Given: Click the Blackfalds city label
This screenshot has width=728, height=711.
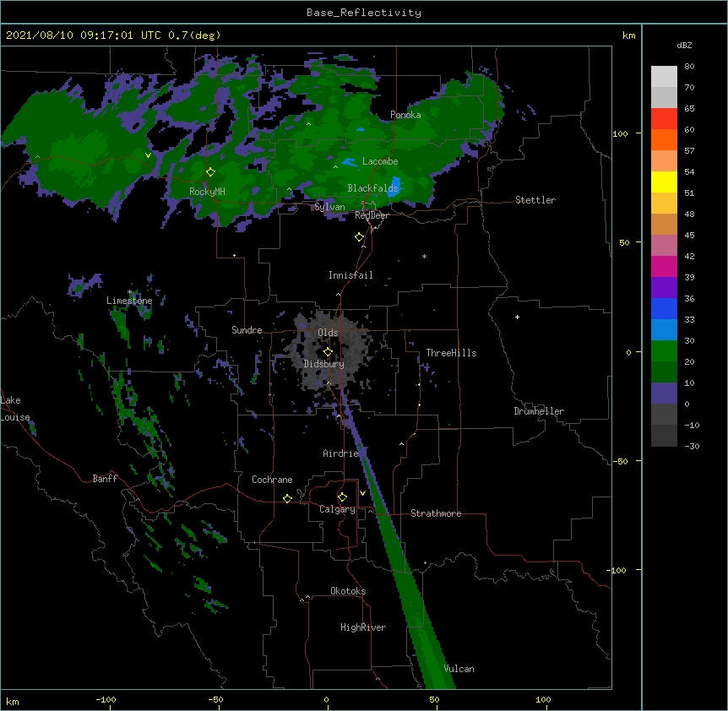Looking at the screenshot, I should click(x=372, y=188).
